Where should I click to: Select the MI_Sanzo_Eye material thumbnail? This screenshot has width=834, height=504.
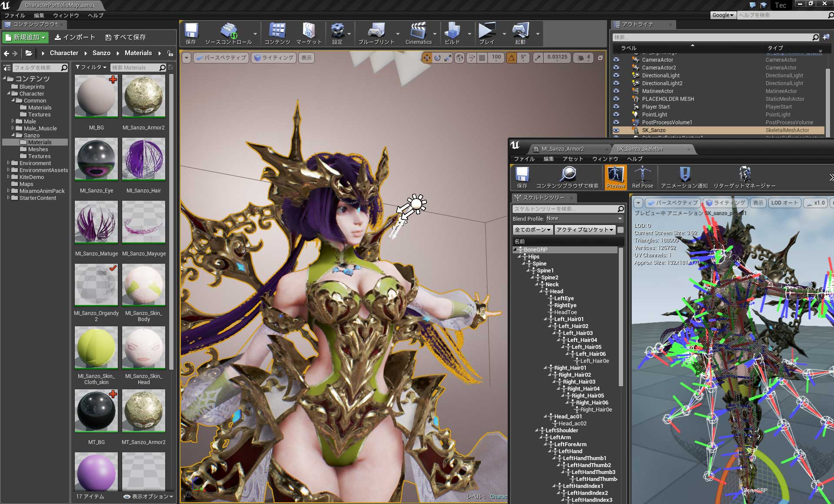pyautogui.click(x=96, y=159)
